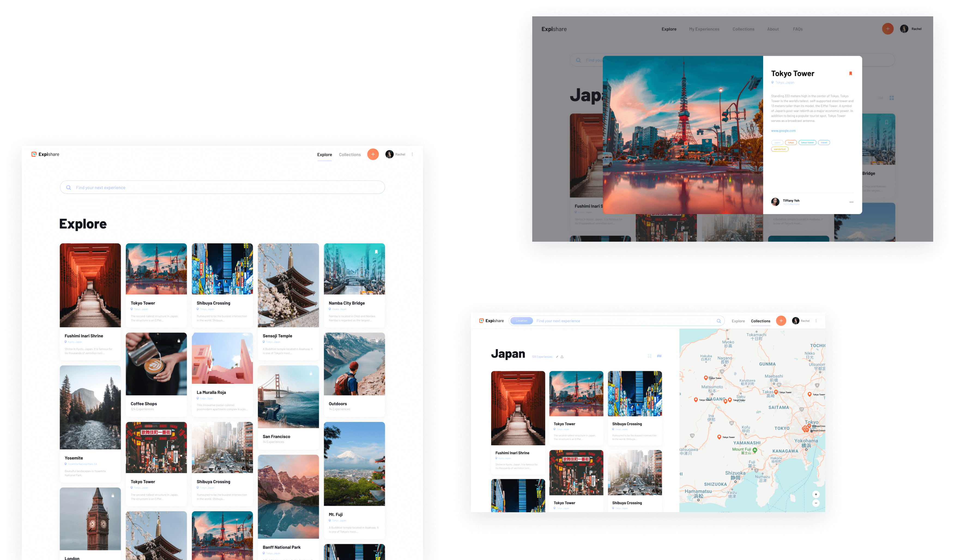
Task: Select the Explore tab on the map screen
Action: coord(738,321)
